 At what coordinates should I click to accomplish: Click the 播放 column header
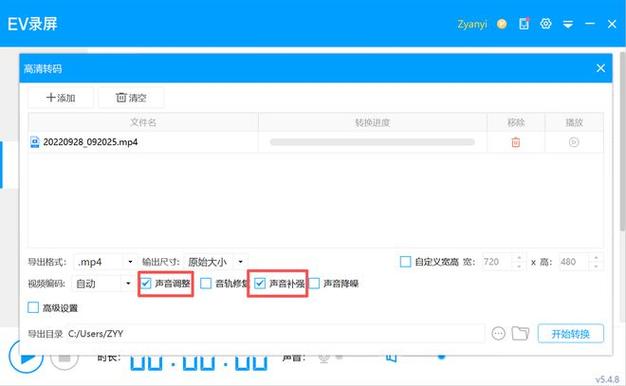(x=574, y=122)
